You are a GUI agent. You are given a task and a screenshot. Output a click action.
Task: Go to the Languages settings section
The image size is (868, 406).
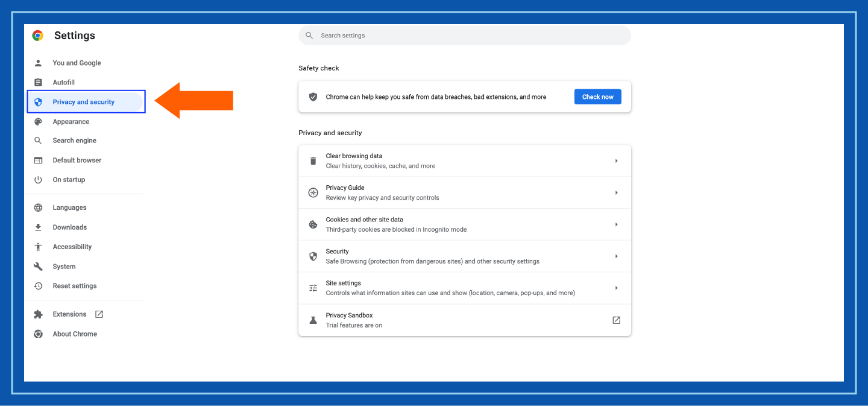69,208
